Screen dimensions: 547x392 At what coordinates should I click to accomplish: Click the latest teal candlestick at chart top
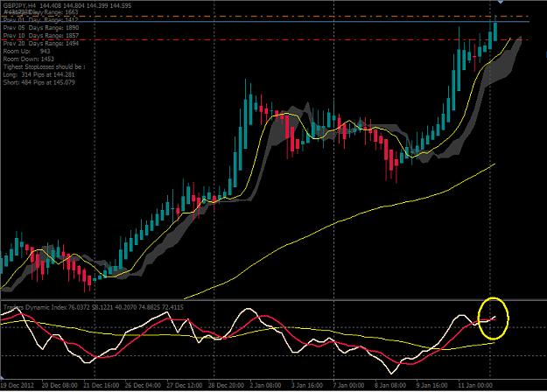coord(495,31)
